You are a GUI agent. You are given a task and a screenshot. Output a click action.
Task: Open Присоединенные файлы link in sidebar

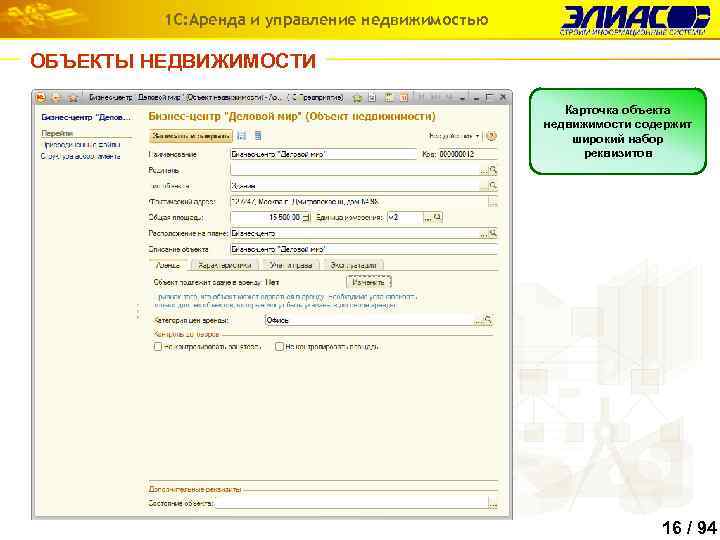[x=81, y=145]
